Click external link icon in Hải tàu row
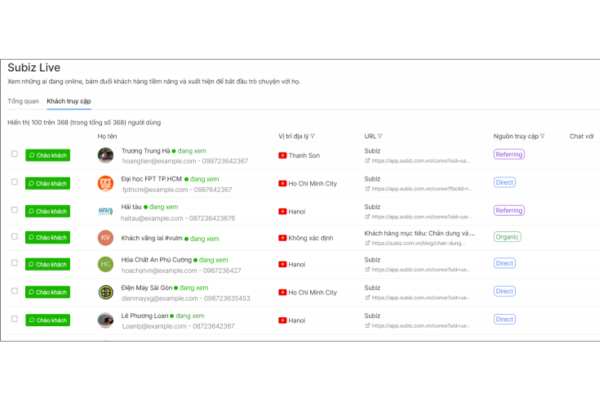This screenshot has height=400, width=600. click(367, 217)
